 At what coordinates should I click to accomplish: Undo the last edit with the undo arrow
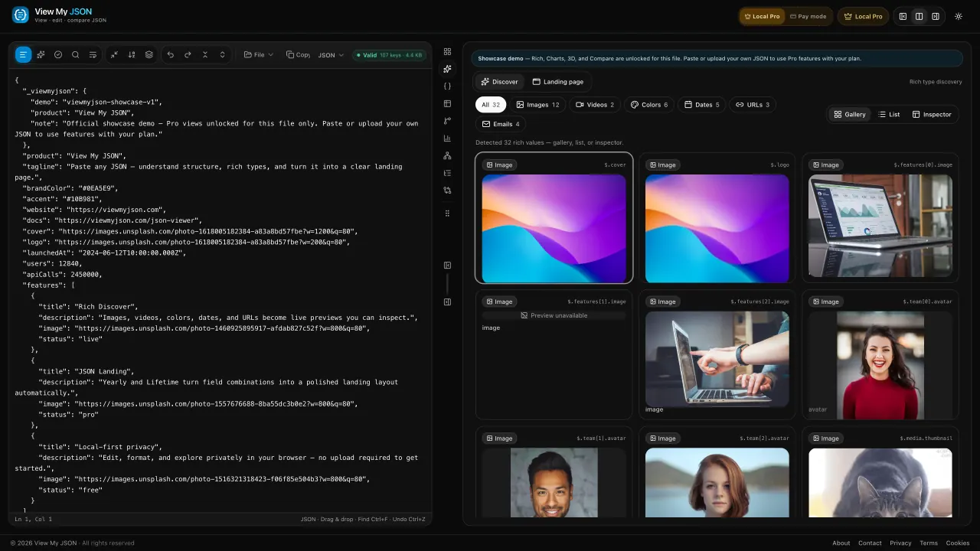point(170,55)
